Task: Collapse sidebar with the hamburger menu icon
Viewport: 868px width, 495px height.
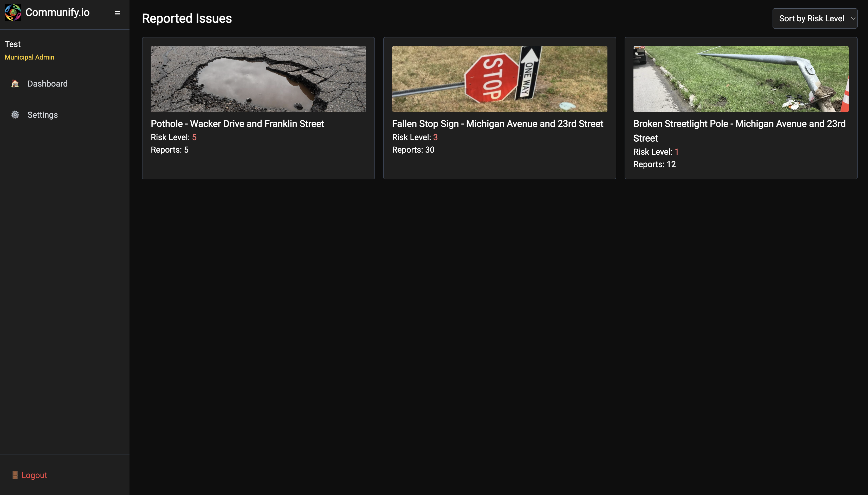Action: click(x=117, y=13)
